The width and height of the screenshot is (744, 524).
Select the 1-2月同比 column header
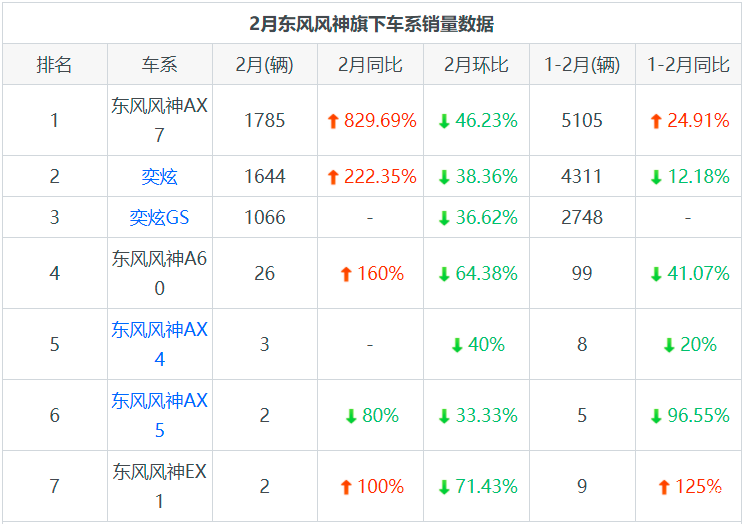[688, 65]
